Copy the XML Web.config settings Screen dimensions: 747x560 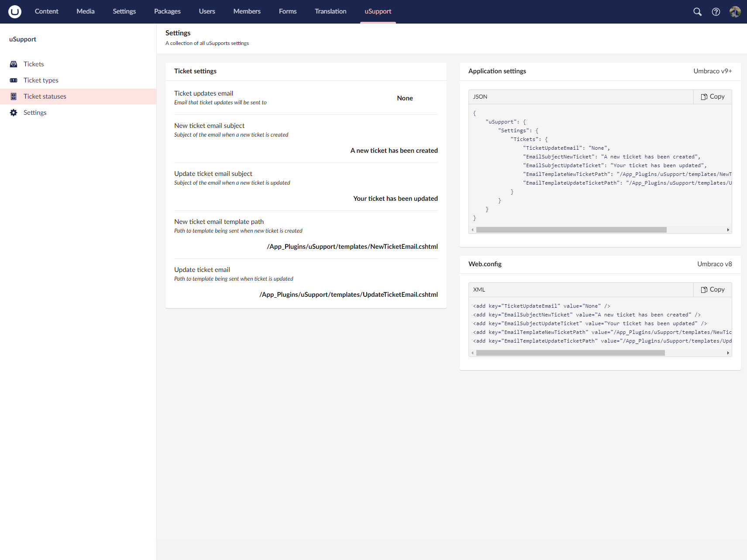(713, 290)
